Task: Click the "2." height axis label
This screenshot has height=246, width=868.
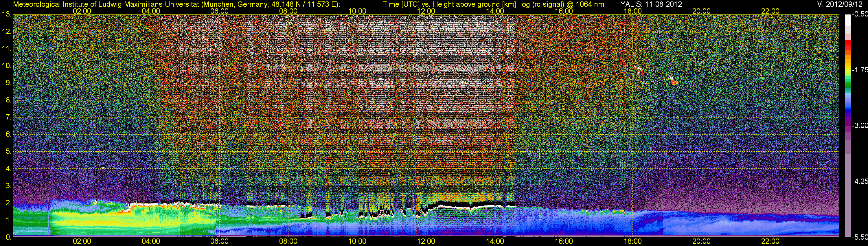Action: tap(8, 203)
